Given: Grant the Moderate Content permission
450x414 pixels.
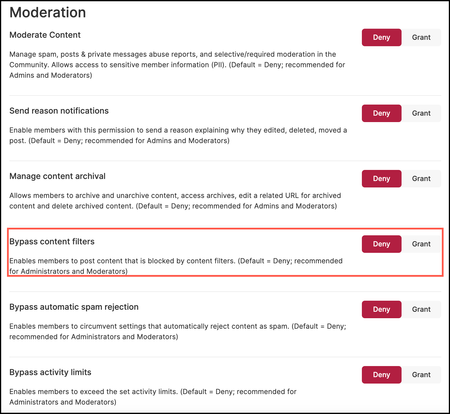Looking at the screenshot, I should pyautogui.click(x=421, y=37).
